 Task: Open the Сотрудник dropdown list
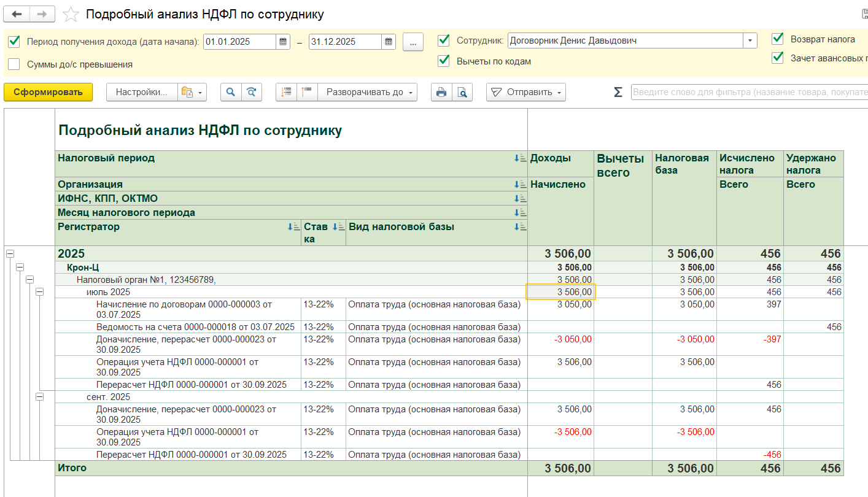(750, 41)
